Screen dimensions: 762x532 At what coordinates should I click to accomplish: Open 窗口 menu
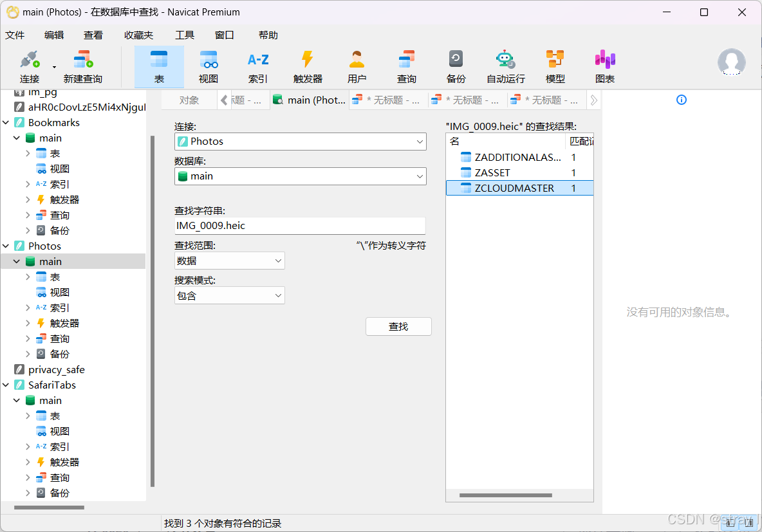point(225,35)
